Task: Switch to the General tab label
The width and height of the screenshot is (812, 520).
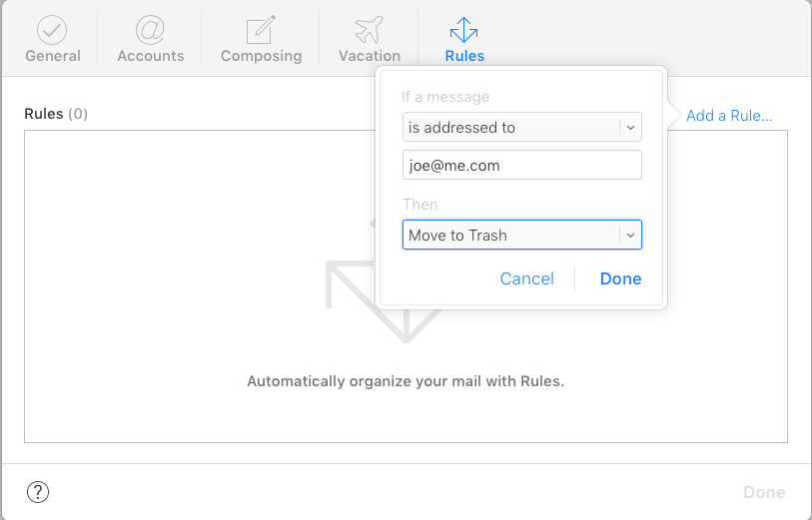Action: point(53,56)
